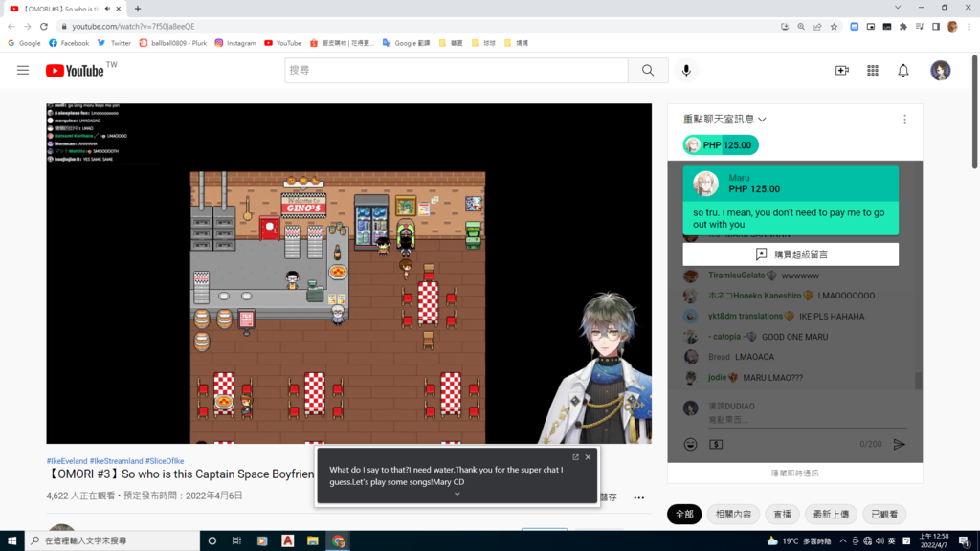
Task: Expand the caption box down chevron
Action: 457,494
